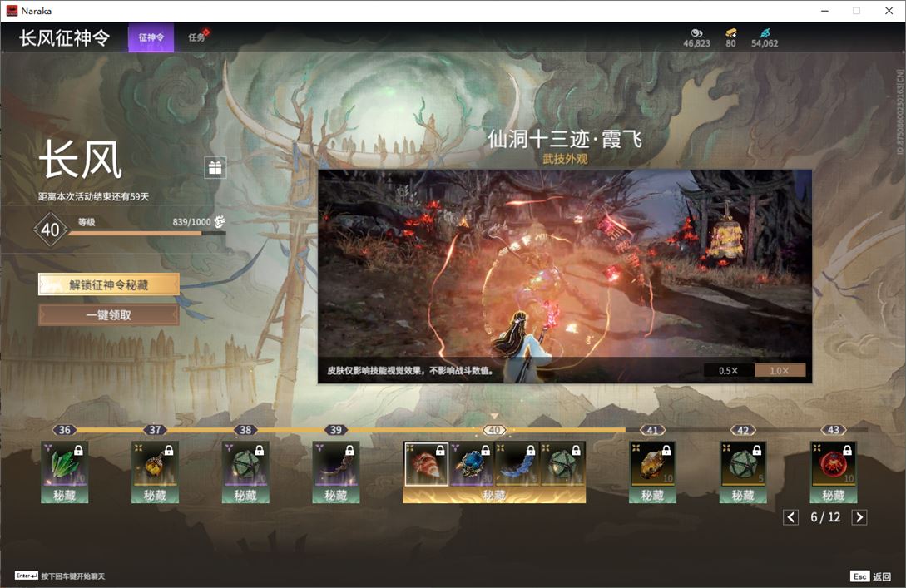This screenshot has width=906, height=588.
Task: Select the level 38 marker on the track
Action: pos(245,430)
